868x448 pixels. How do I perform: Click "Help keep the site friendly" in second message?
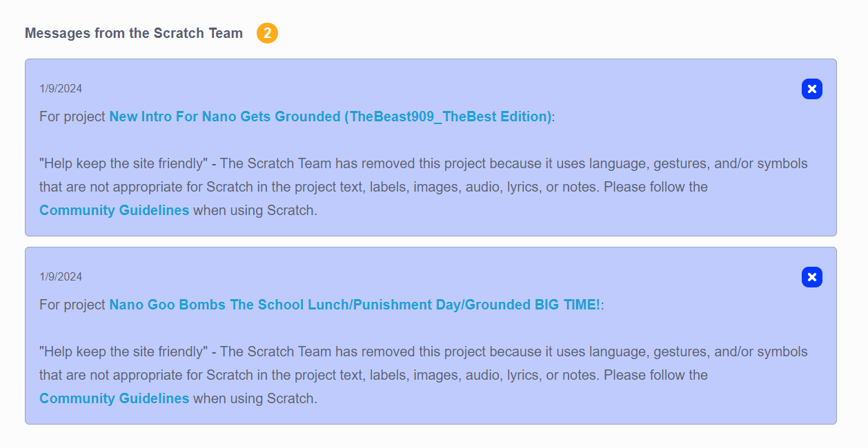[x=123, y=352]
